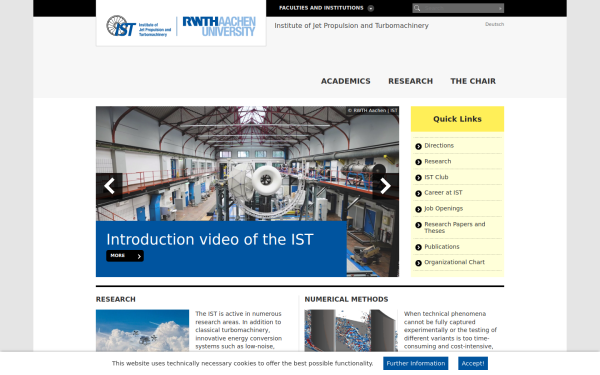Open Directions quick link
The image size is (600, 375).
[x=439, y=145]
